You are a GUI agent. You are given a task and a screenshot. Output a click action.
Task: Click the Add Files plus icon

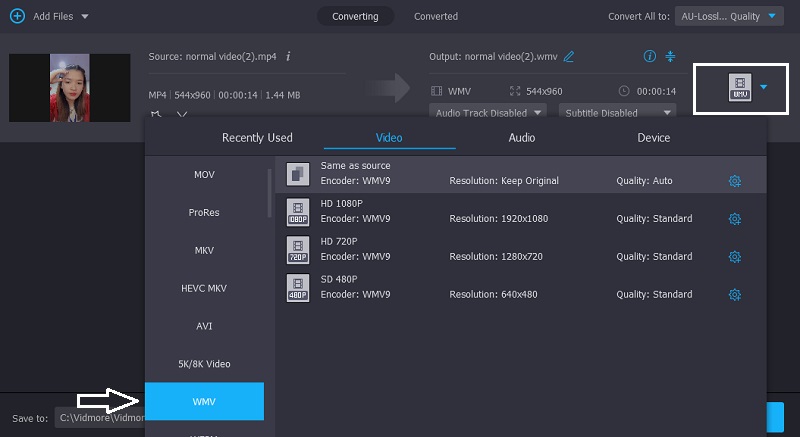click(x=17, y=16)
